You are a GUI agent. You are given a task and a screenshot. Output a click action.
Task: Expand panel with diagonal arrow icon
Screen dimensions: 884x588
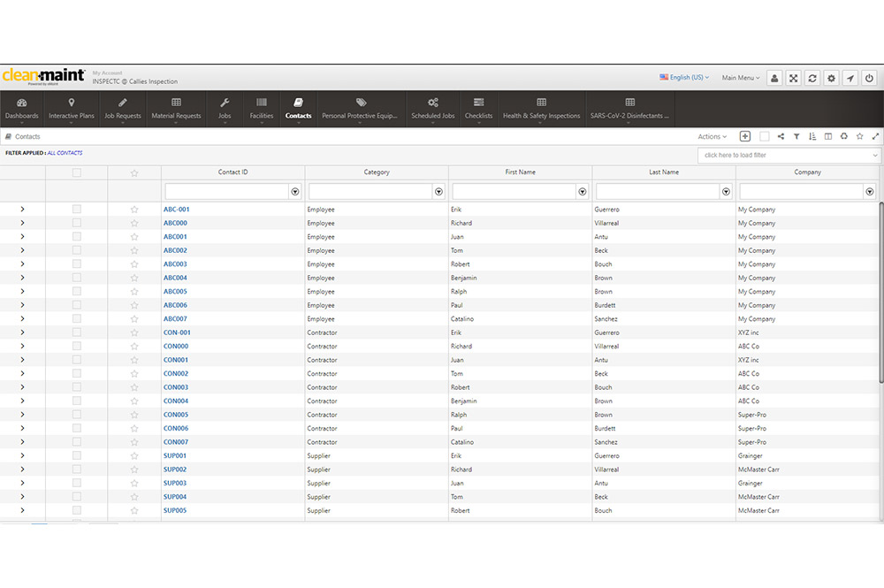875,136
